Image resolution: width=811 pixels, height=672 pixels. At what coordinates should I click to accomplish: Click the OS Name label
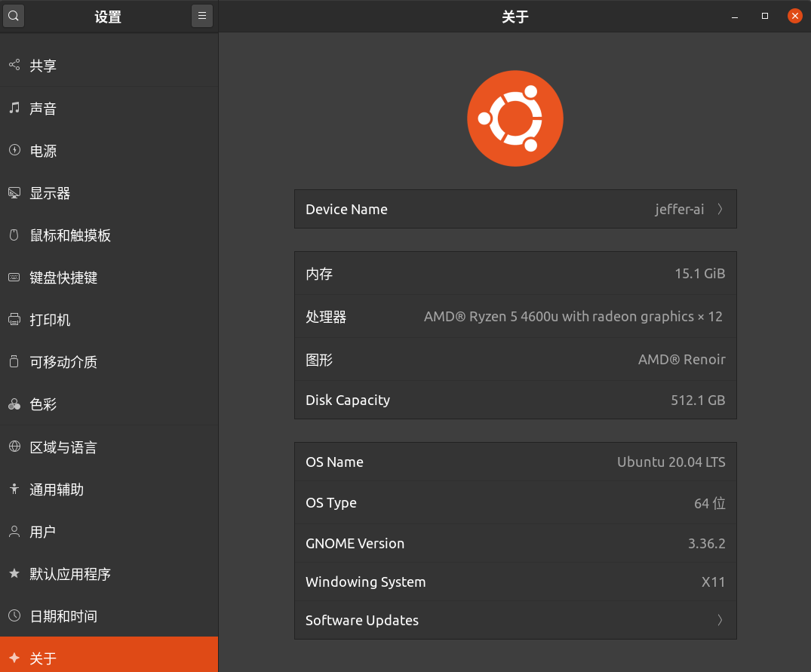[x=335, y=462]
